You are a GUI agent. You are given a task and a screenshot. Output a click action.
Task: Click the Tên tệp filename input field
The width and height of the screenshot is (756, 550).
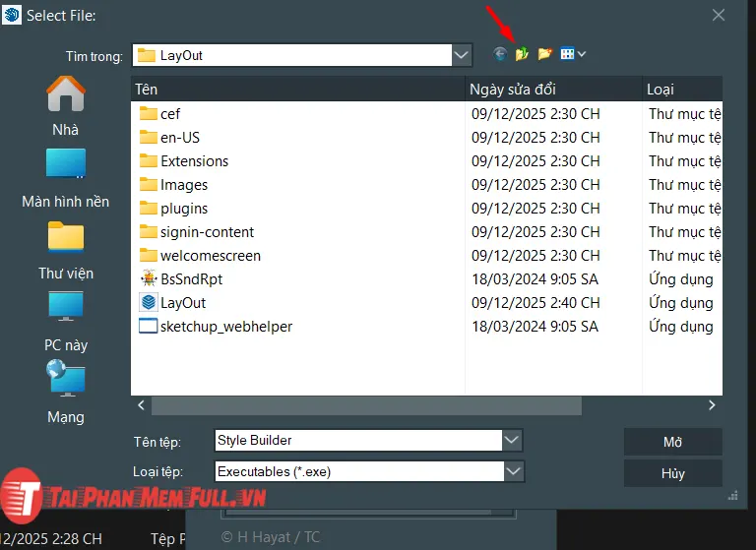(x=358, y=440)
